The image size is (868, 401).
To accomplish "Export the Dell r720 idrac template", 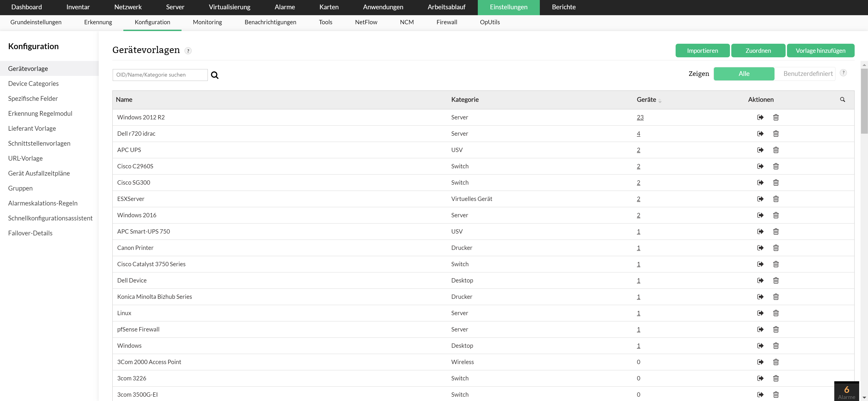I will tap(760, 134).
